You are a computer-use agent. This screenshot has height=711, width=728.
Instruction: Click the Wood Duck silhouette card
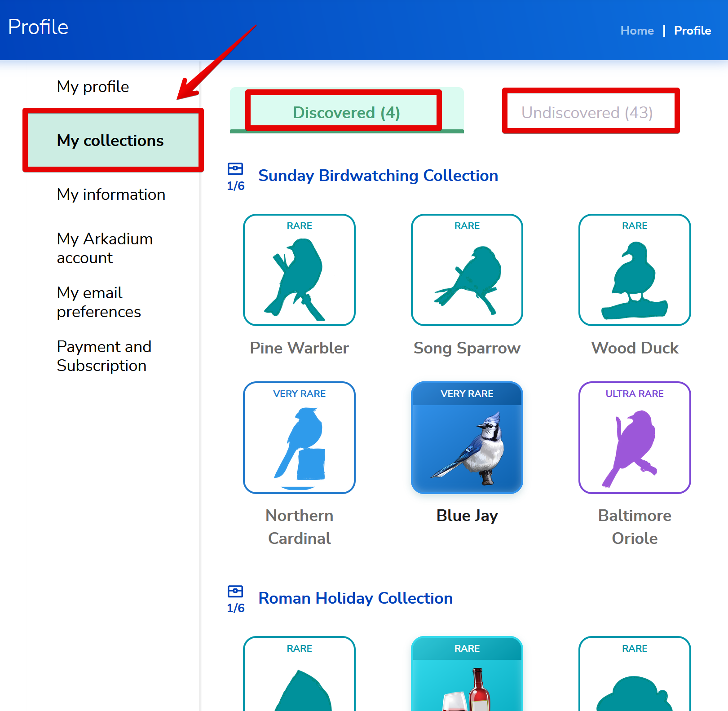pyautogui.click(x=635, y=270)
